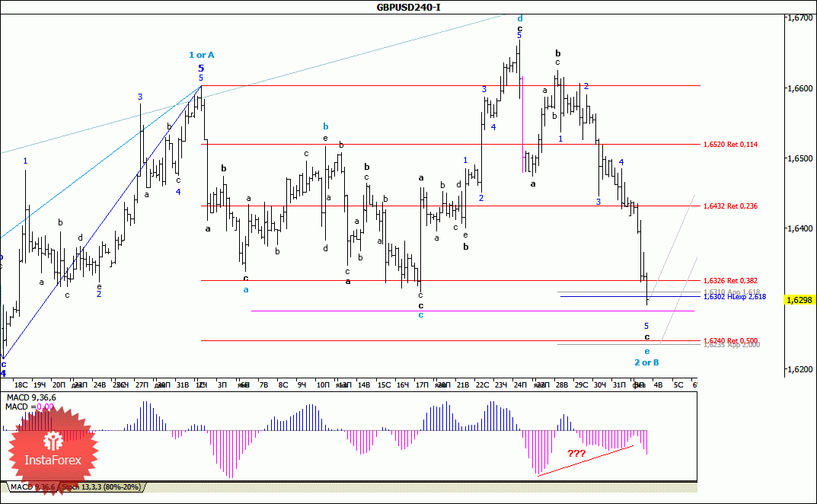Click the 1,6200 price axis label
The width and height of the screenshot is (817, 504).
pyautogui.click(x=799, y=369)
